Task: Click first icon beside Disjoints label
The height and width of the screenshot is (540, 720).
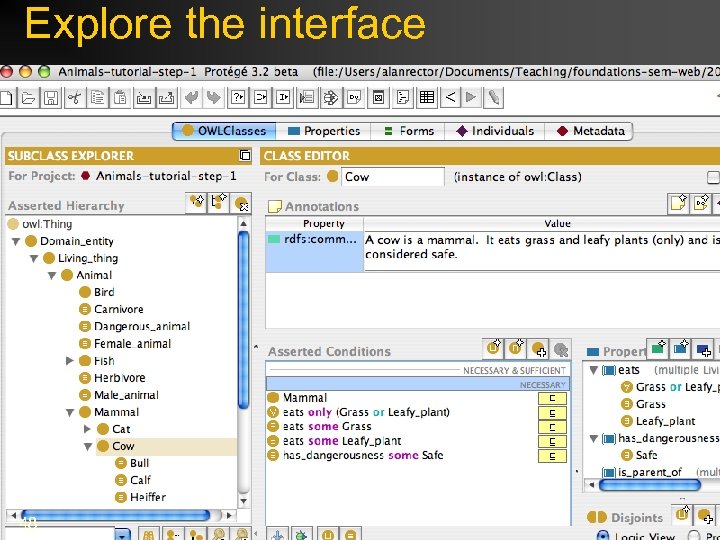Action: point(682,514)
